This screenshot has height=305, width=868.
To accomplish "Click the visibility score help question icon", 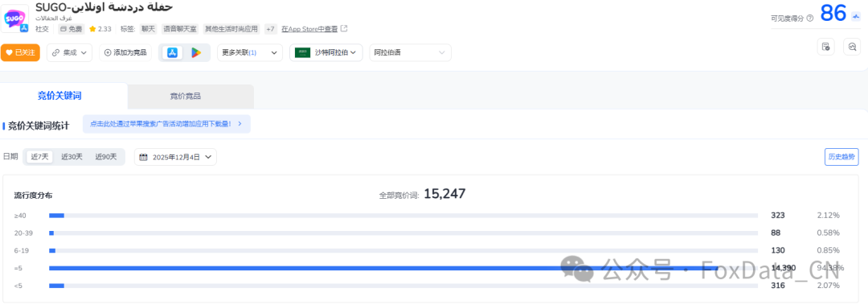I will click(x=810, y=18).
